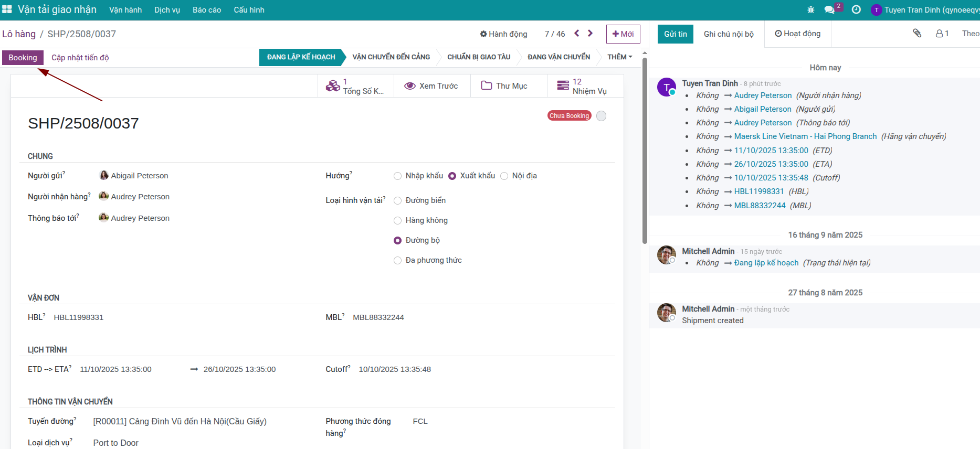Click the debug bug icon
This screenshot has width=980, height=449.
click(x=811, y=10)
